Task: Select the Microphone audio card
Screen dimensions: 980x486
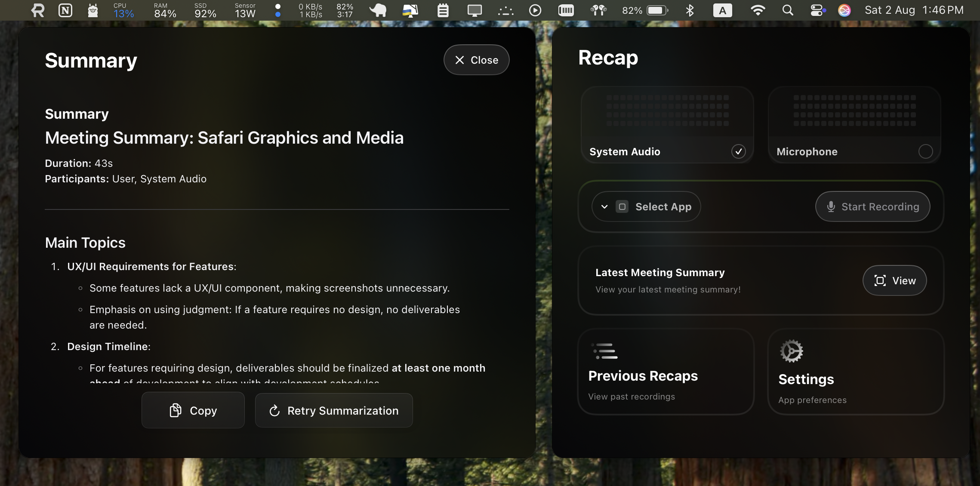Action: pos(854,125)
